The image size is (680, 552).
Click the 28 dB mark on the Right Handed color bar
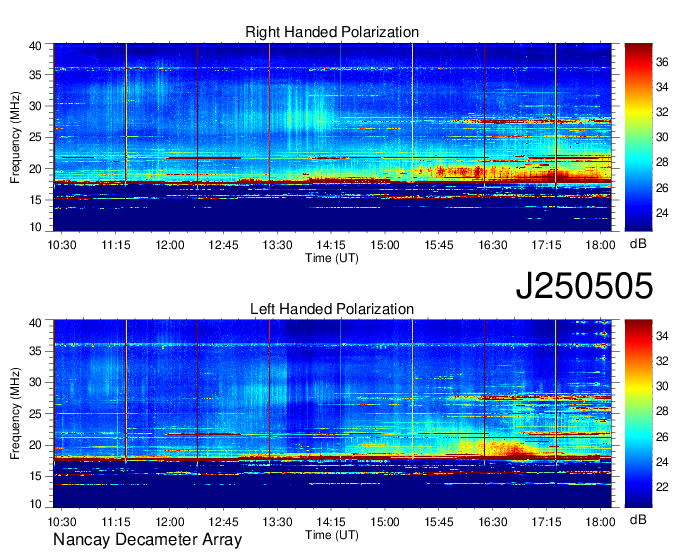click(x=662, y=163)
